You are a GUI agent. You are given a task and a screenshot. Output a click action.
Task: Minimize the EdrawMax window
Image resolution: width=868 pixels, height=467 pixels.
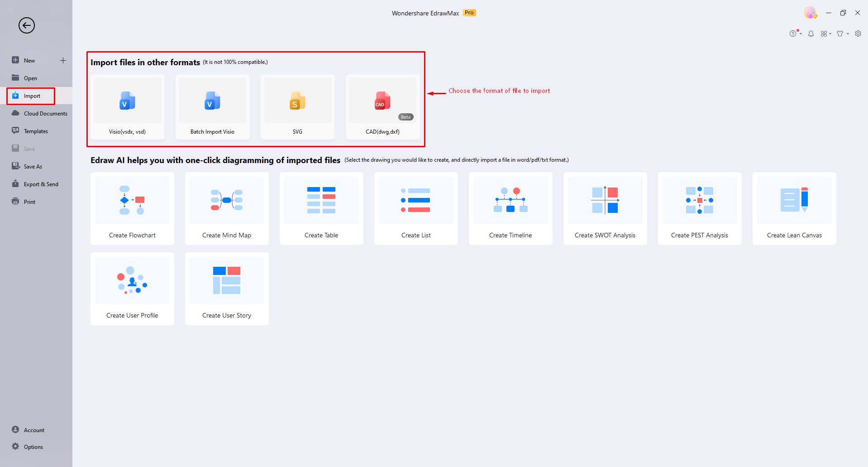(829, 13)
